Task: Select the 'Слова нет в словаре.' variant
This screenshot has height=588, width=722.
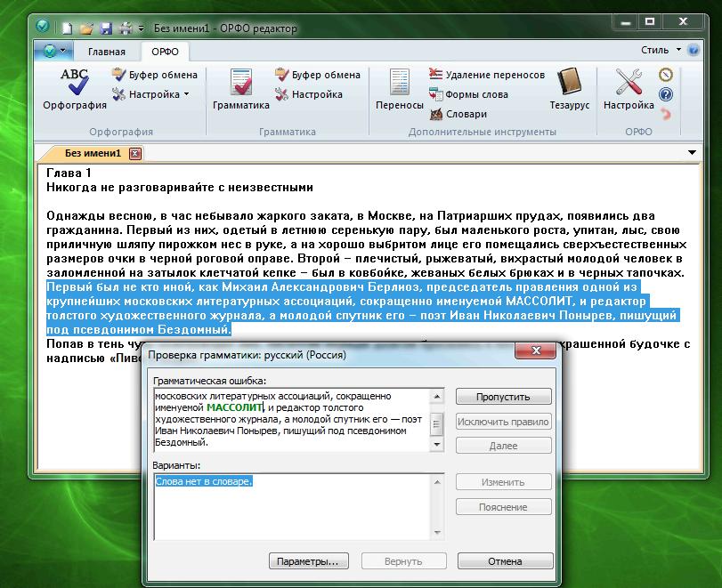Action: pos(204,481)
